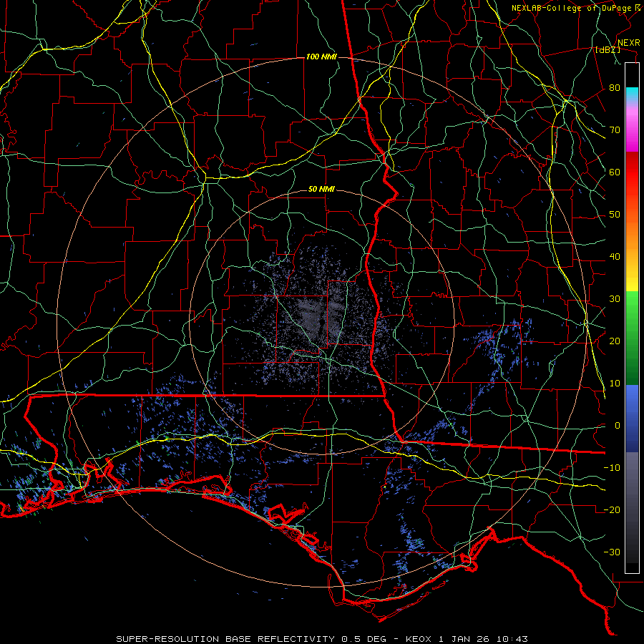Viewport: 644px width, 644px height.
Task: Click the 50 value on the dBZ scale
Action: click(615, 215)
